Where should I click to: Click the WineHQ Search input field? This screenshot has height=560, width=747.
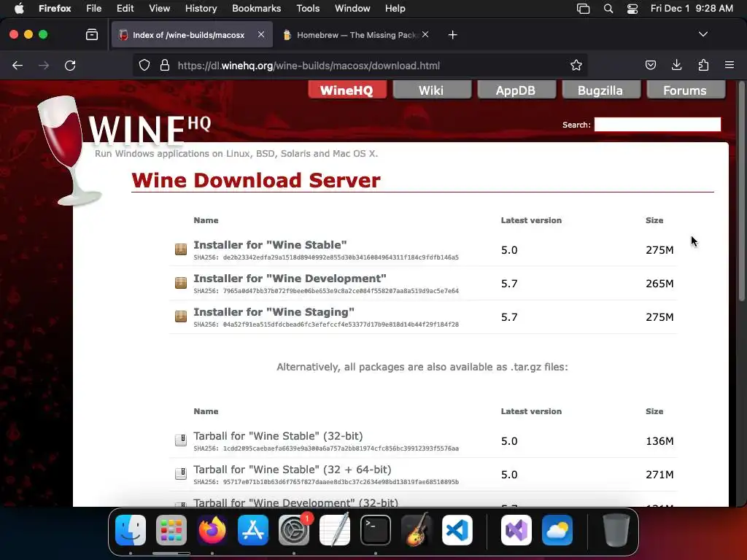(x=657, y=124)
